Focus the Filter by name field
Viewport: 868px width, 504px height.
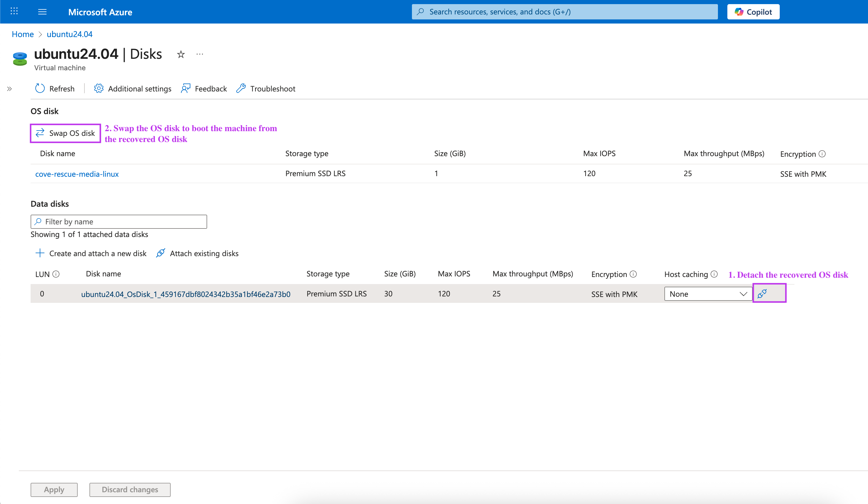coord(119,222)
